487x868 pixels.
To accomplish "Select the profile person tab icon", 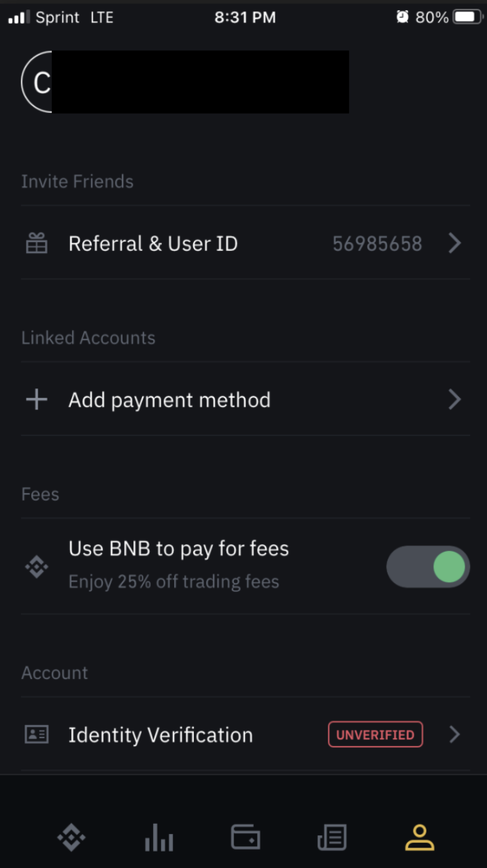I will tap(420, 837).
